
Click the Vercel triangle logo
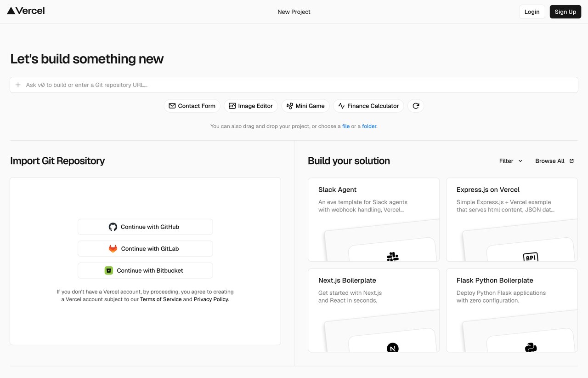pyautogui.click(x=11, y=11)
